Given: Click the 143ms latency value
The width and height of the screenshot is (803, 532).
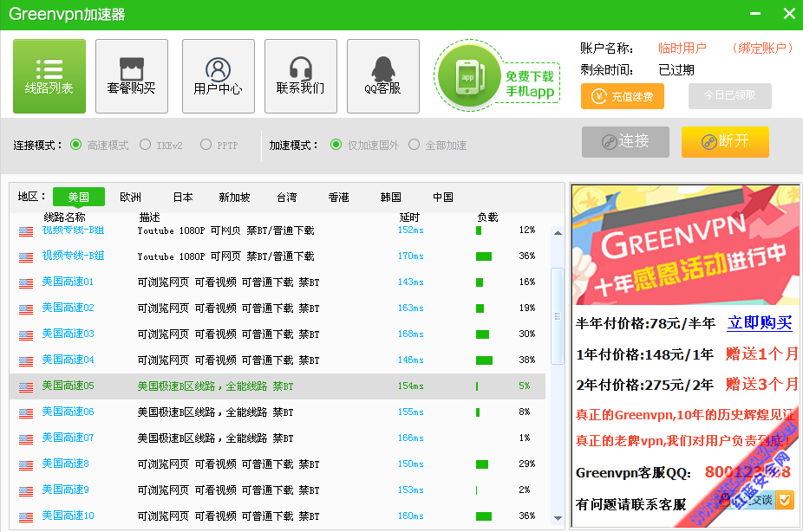Looking at the screenshot, I should coord(411,282).
